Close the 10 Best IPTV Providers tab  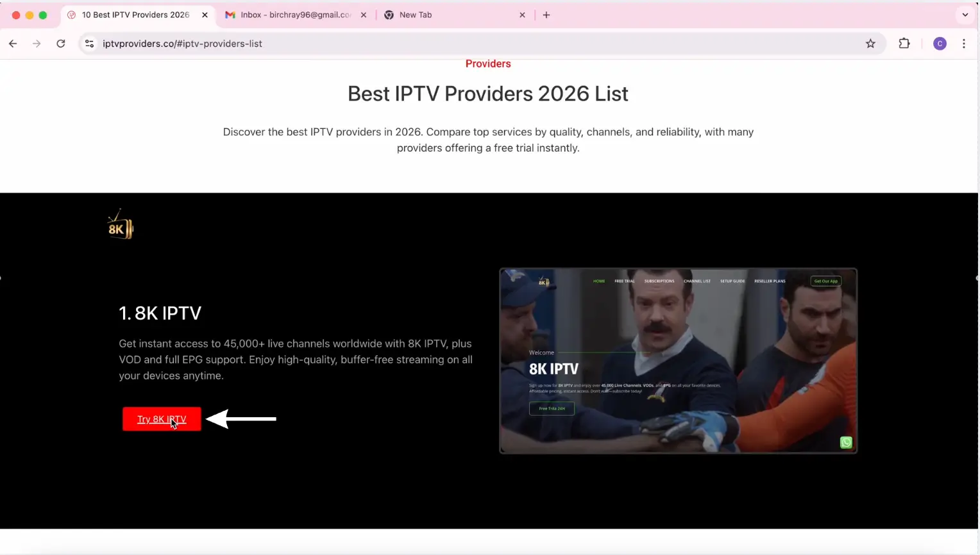(205, 15)
